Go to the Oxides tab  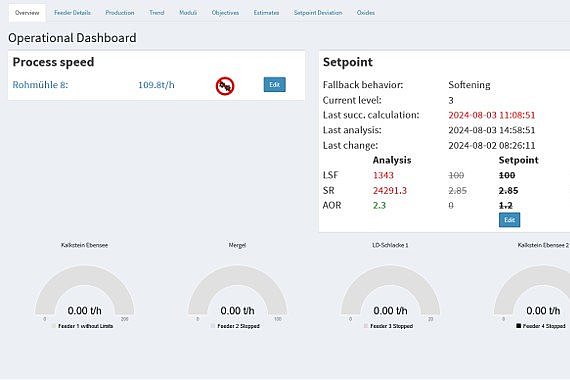[x=366, y=13]
